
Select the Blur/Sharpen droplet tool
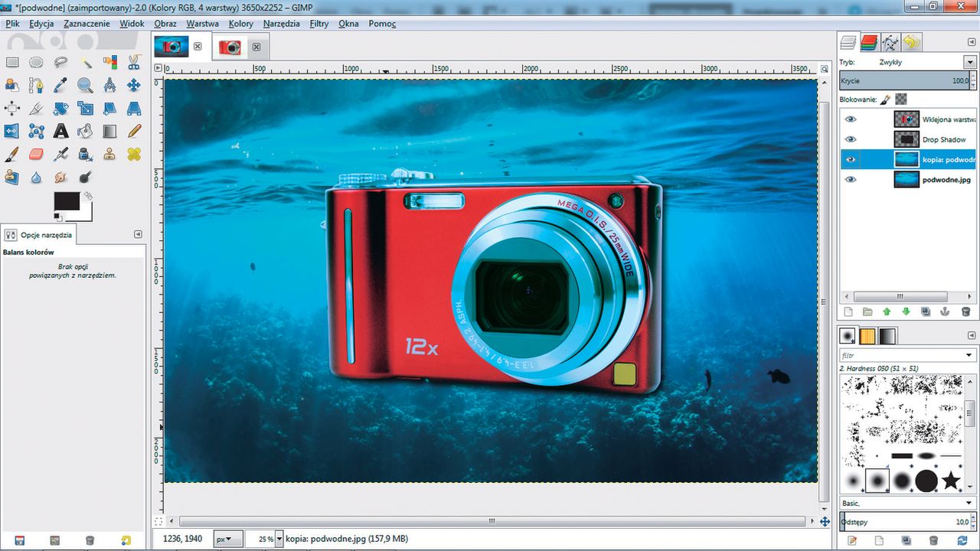tap(36, 177)
